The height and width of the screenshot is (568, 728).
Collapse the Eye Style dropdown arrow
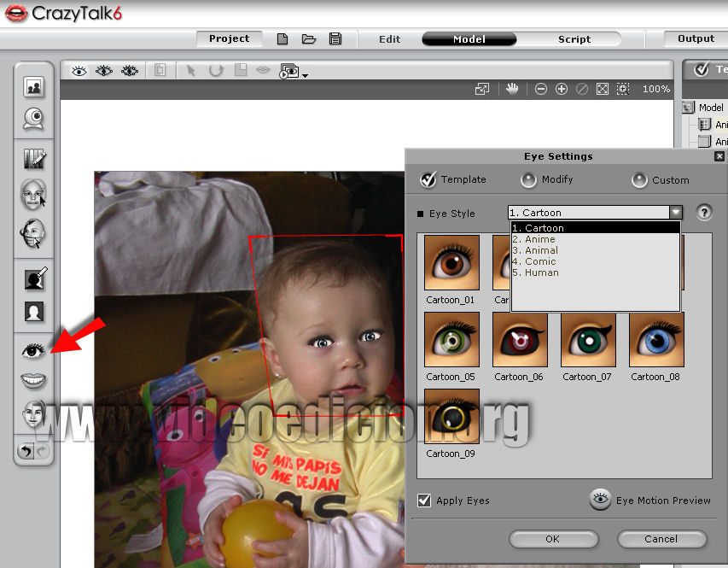675,213
